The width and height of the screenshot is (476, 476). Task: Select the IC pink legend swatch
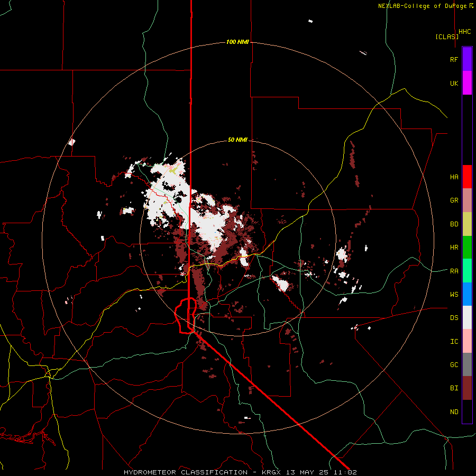[467, 341]
